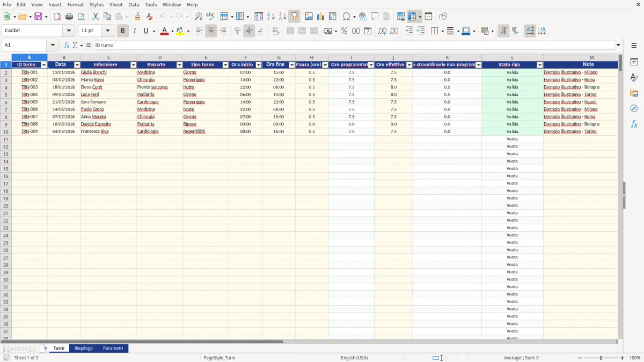The height and width of the screenshot is (362, 644).
Task: Open the sidebar Navigator compass icon
Action: tap(634, 108)
